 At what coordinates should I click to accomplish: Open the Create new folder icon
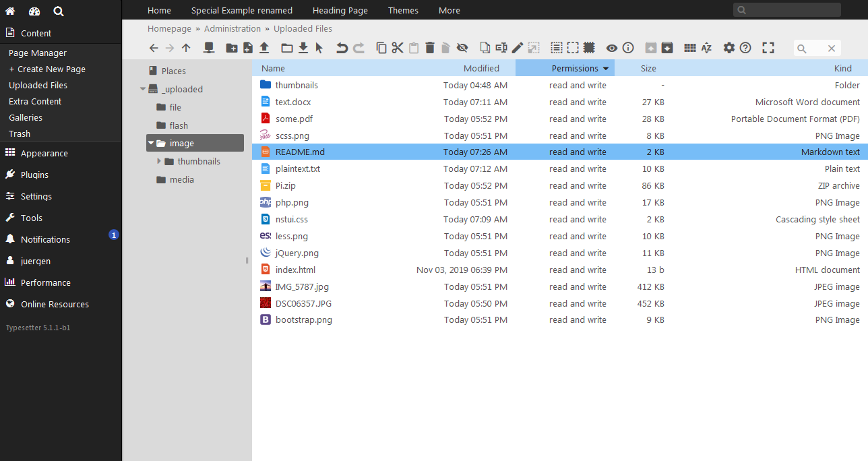point(232,48)
